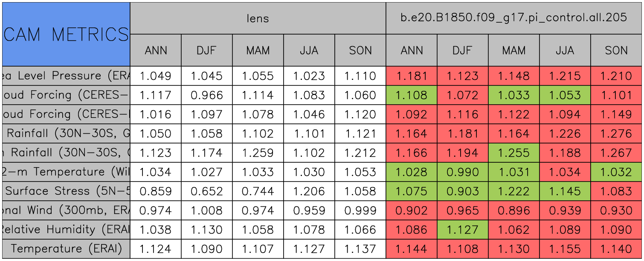Select the lens group header
This screenshot has width=644, height=261.
click(258, 18)
